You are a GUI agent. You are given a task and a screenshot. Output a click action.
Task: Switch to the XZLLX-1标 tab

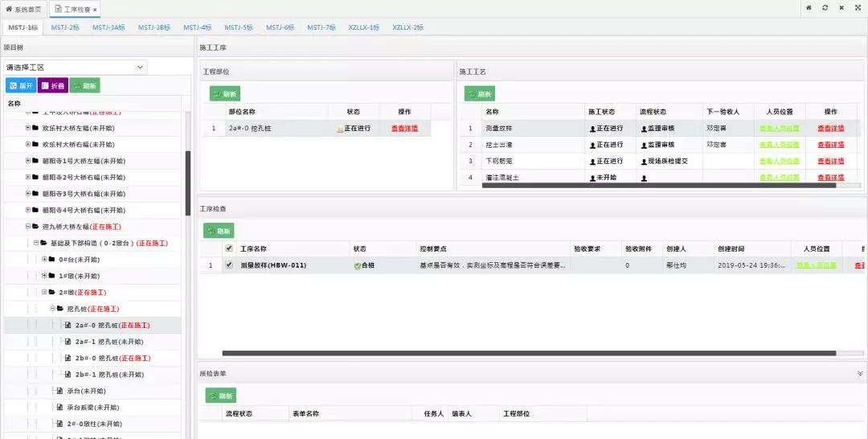click(364, 27)
